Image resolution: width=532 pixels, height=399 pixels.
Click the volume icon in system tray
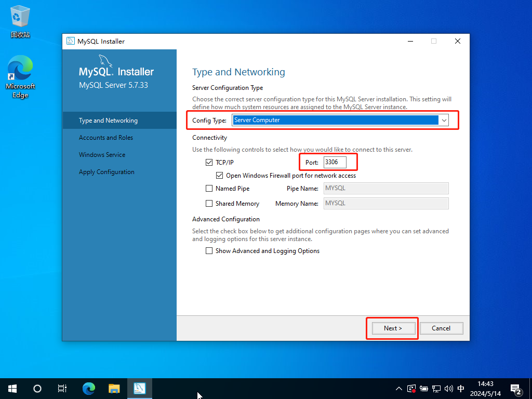448,388
